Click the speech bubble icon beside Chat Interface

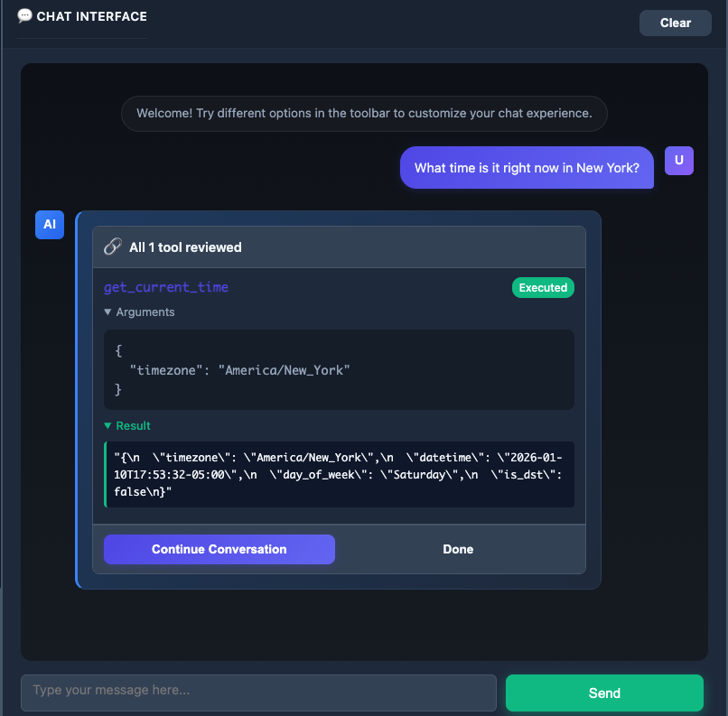pos(25,16)
